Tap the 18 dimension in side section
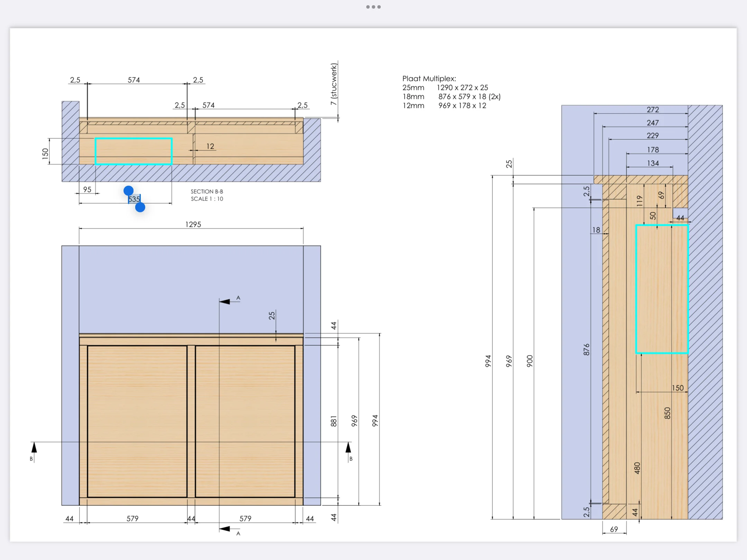 [596, 230]
